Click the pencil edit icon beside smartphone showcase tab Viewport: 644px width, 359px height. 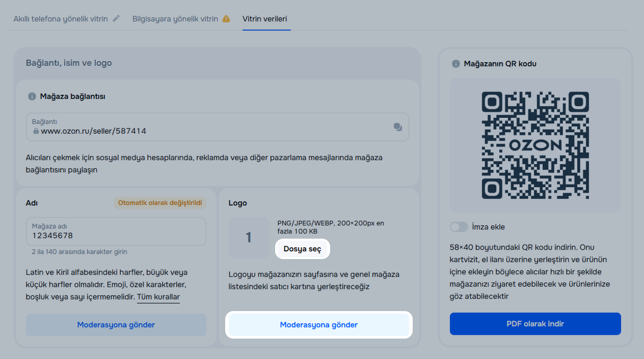point(116,19)
